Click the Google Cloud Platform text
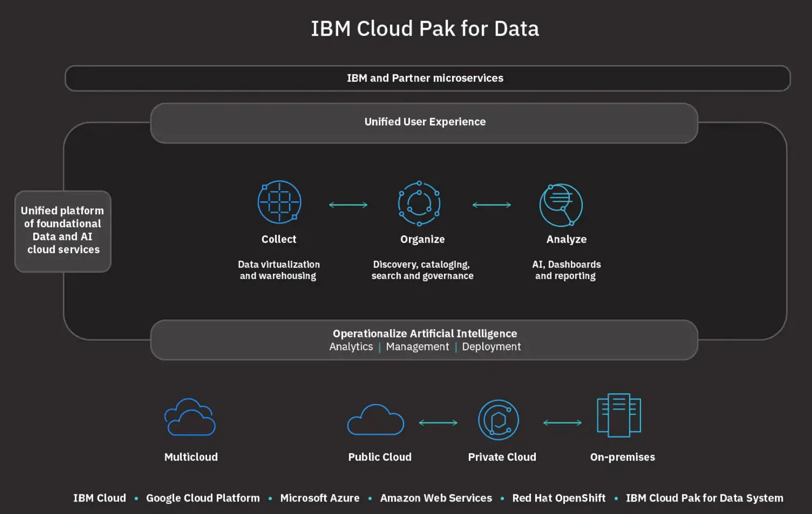Image resolution: width=812 pixels, height=514 pixels. (203, 498)
